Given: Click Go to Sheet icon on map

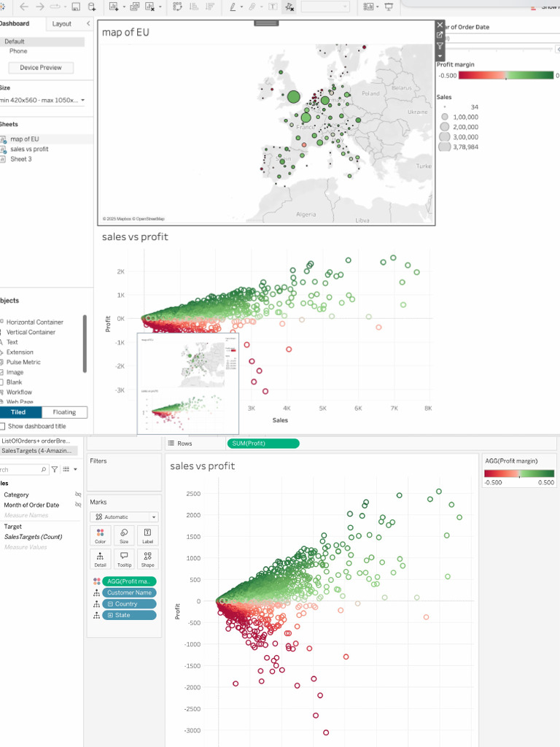Looking at the screenshot, I should click(x=440, y=35).
